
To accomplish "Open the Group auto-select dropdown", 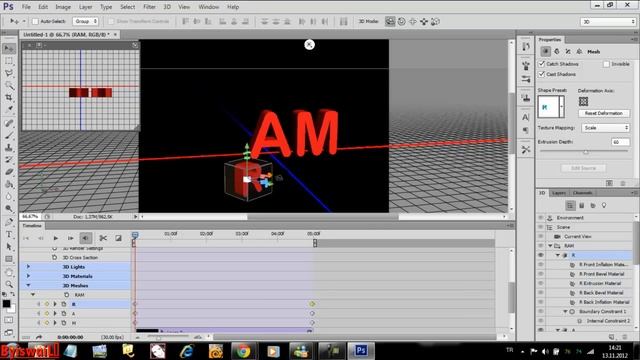I will click(x=86, y=21).
